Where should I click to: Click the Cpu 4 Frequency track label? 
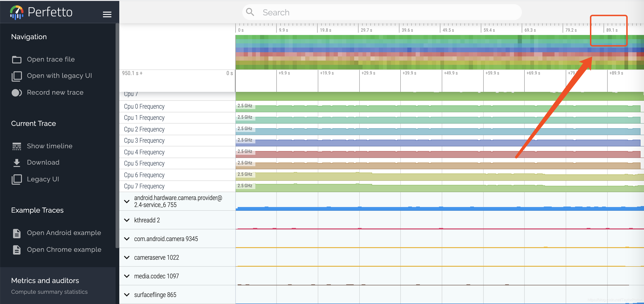coord(144,152)
